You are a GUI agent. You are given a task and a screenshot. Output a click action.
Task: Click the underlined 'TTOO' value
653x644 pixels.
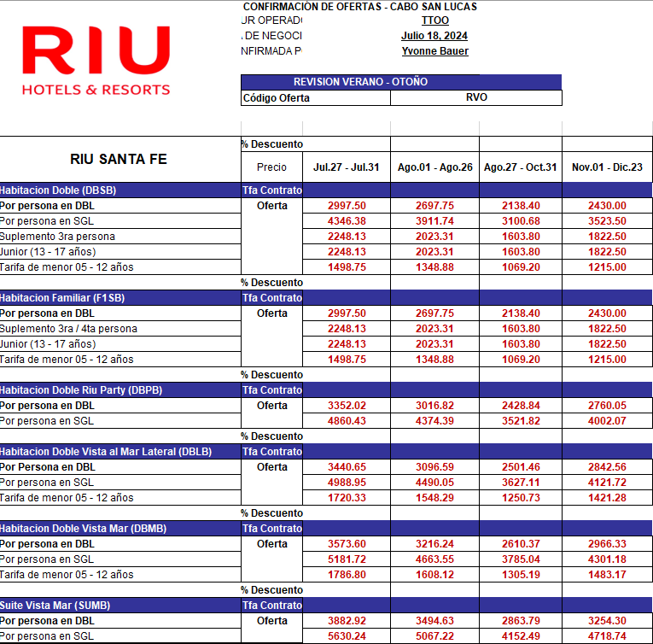(x=434, y=20)
